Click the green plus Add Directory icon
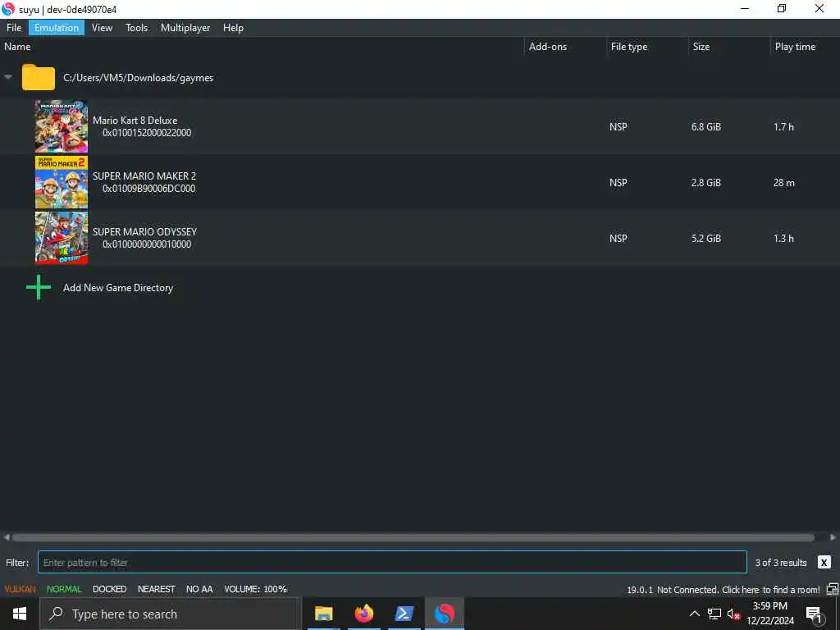Image resolution: width=840 pixels, height=630 pixels. click(x=39, y=288)
